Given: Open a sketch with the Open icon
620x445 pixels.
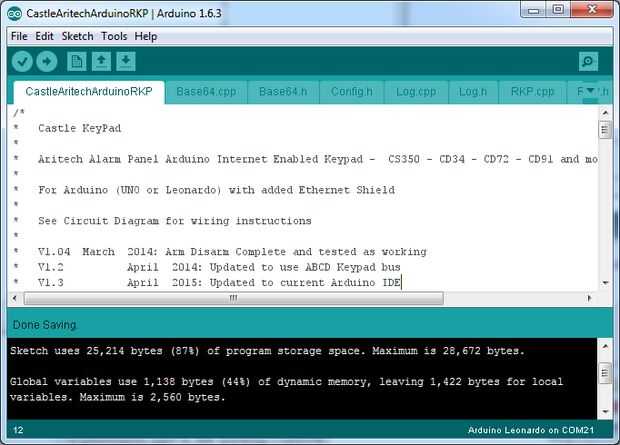Looking at the screenshot, I should click(101, 61).
